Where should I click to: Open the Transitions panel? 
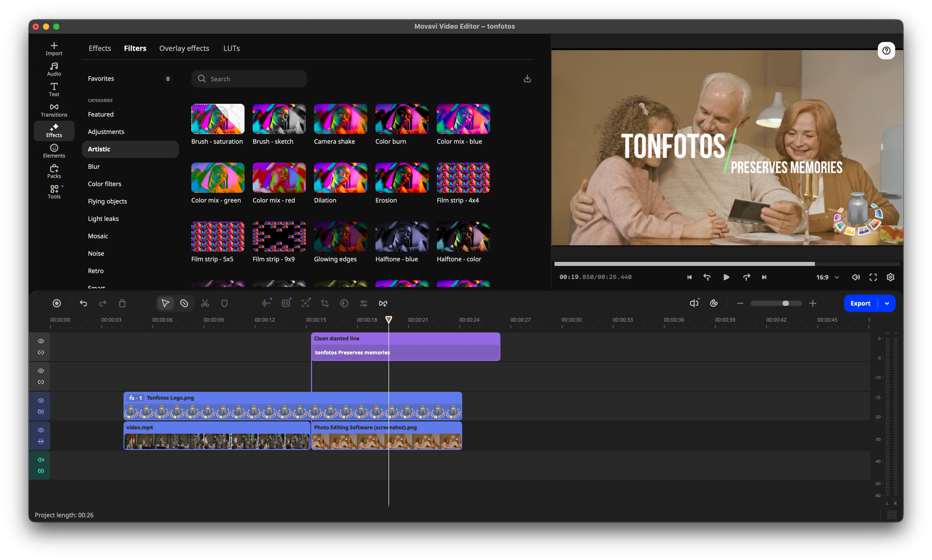click(54, 110)
